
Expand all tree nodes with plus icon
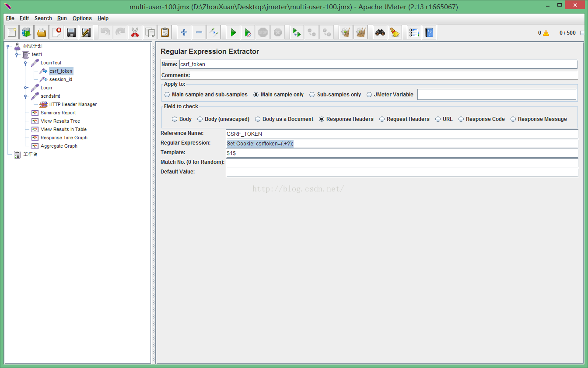(x=184, y=32)
